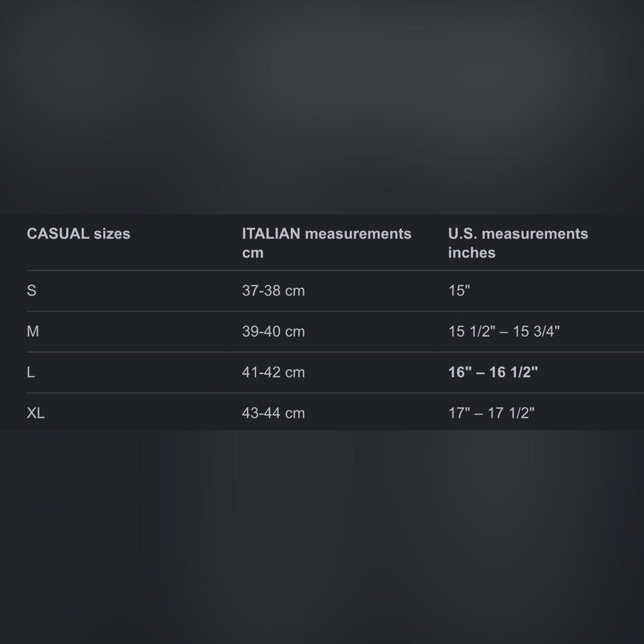Click the 41-42 cm measurement cell
This screenshot has height=644, width=644.
pyautogui.click(x=273, y=372)
